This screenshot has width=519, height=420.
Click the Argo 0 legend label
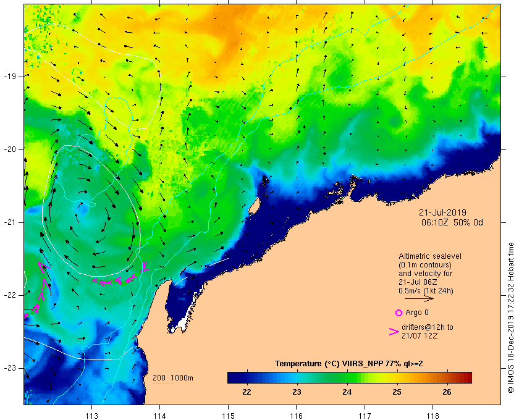[x=417, y=313]
